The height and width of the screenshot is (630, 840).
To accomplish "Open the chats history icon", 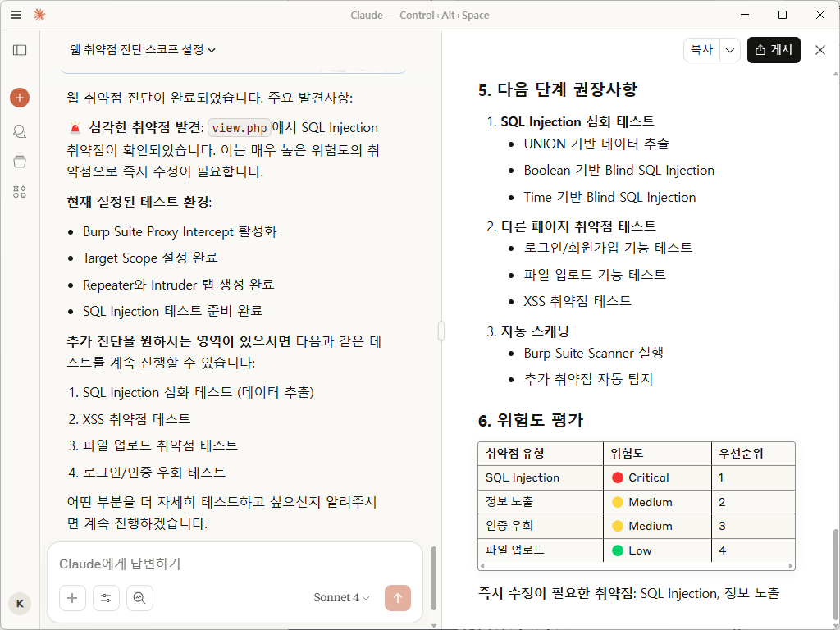I will 20,131.
